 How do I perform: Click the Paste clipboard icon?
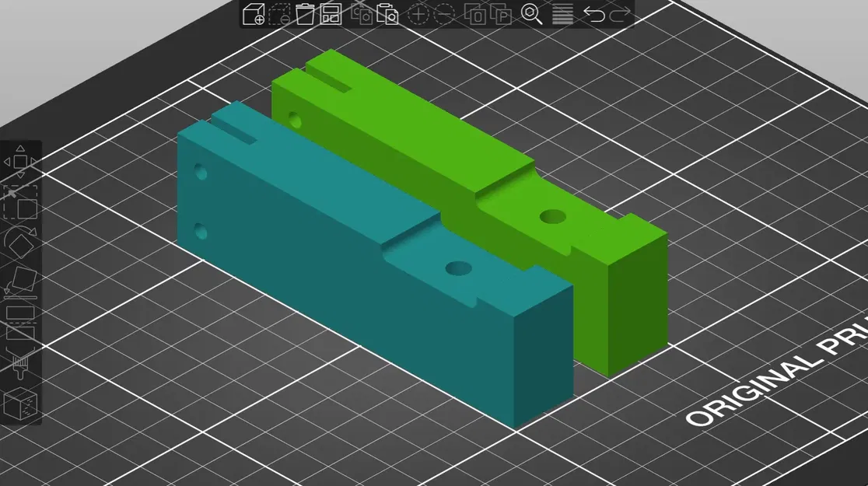[387, 14]
